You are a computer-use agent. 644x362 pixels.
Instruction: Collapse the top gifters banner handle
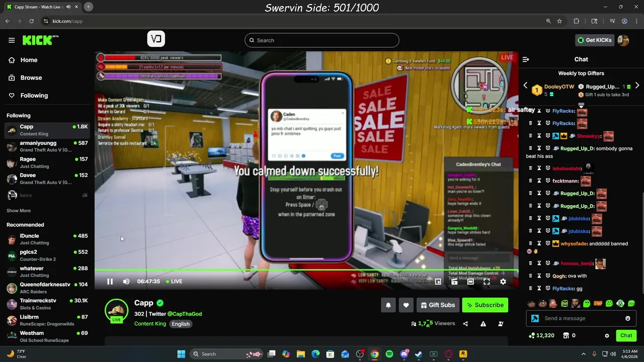pos(581,105)
